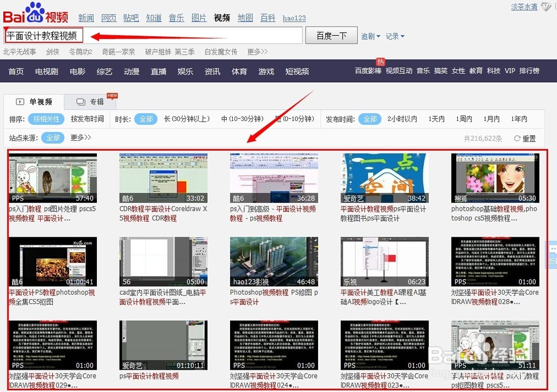
Task: Filter by 中(10-30分钟) duration
Action: [x=242, y=119]
